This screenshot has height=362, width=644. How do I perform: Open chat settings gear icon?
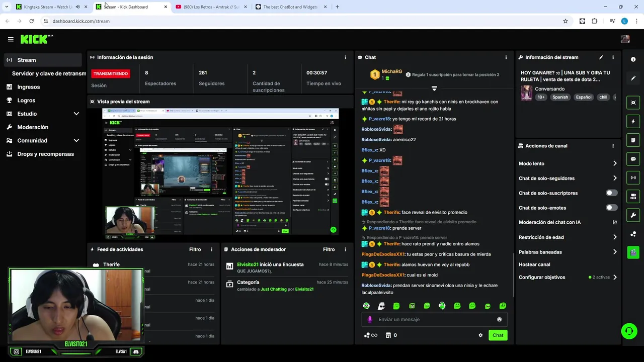point(480,335)
